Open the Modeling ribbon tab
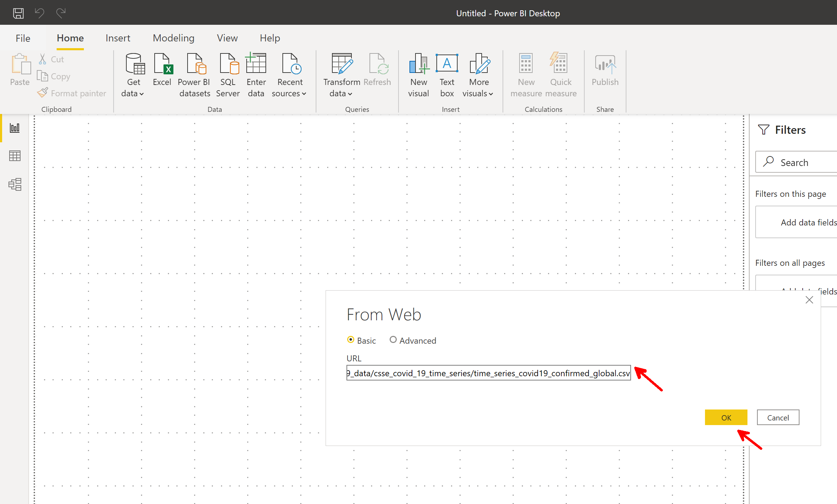 (173, 38)
